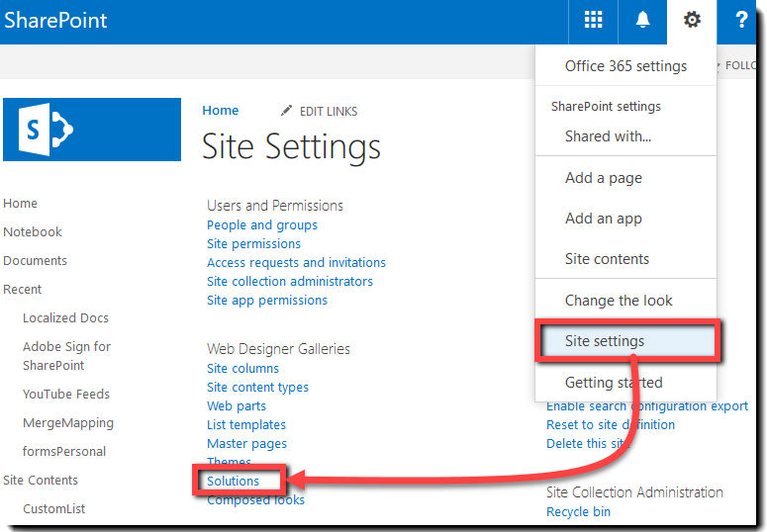Open Site columns gallery

(x=242, y=369)
